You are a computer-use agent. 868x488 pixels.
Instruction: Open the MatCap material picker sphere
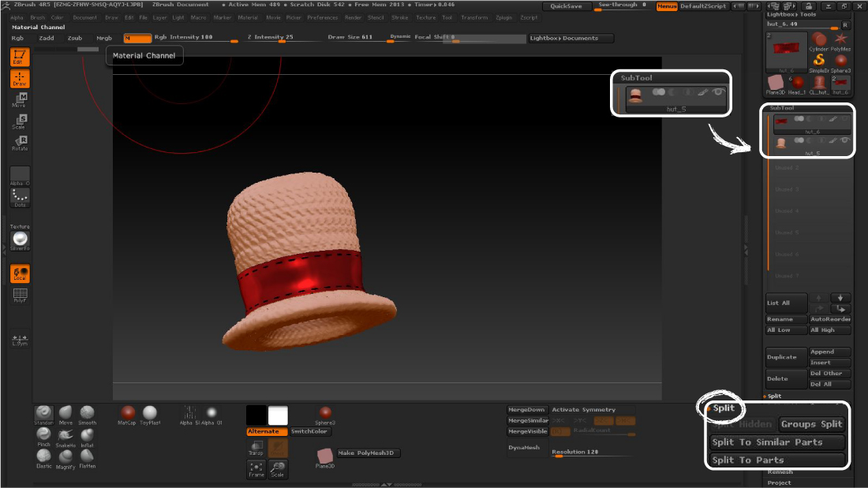click(x=127, y=412)
